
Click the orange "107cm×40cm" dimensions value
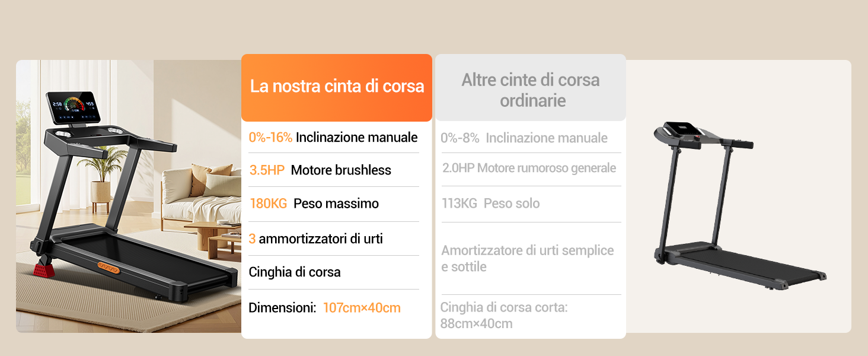[362, 308]
